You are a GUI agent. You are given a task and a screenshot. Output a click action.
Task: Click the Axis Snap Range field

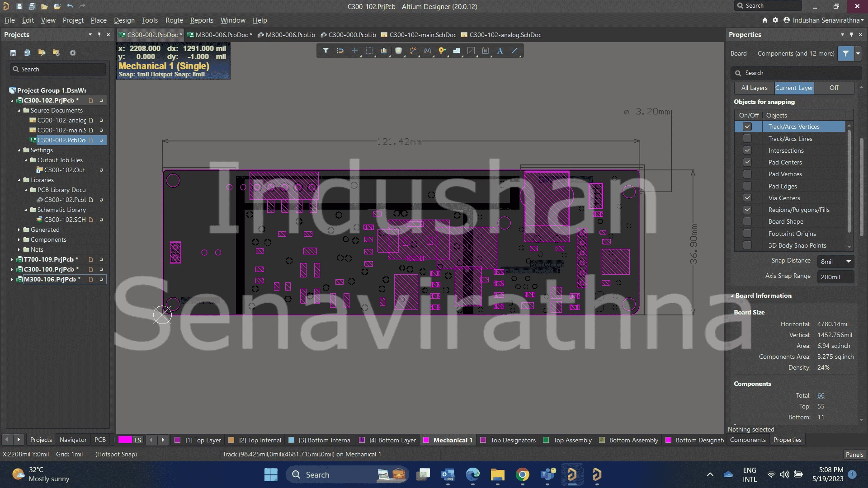click(836, 277)
